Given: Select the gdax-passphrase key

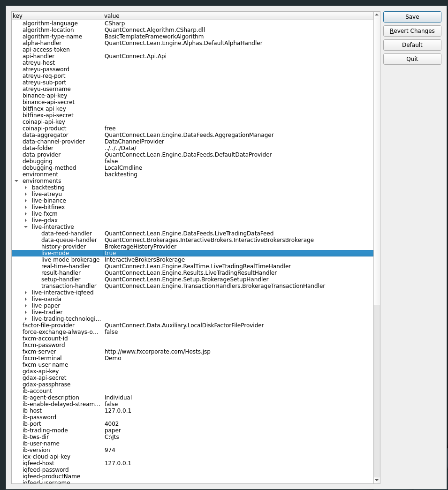Looking at the screenshot, I should tap(46, 384).
